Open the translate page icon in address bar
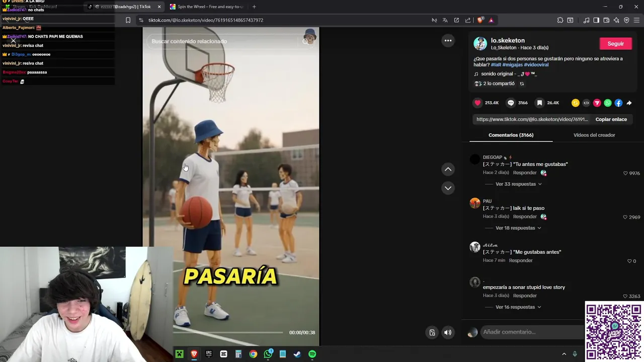The width and height of the screenshot is (644, 362). click(445, 20)
